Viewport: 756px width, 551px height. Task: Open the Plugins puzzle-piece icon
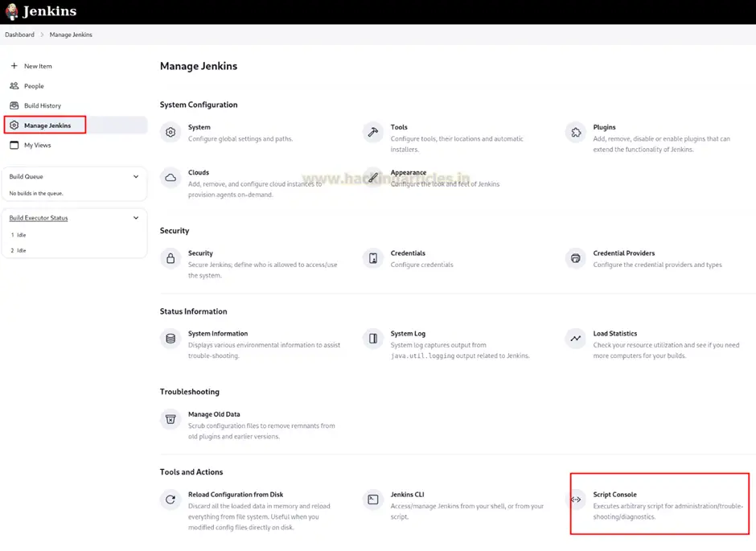click(576, 132)
